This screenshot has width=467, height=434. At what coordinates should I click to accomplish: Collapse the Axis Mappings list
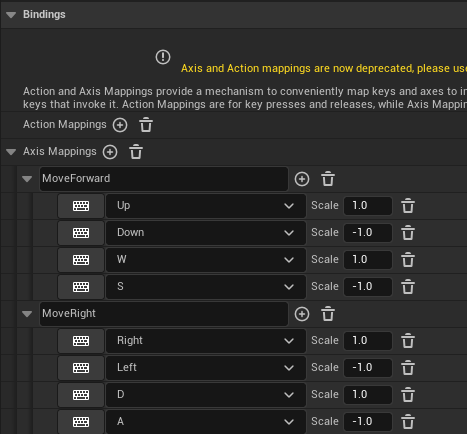[11, 152]
